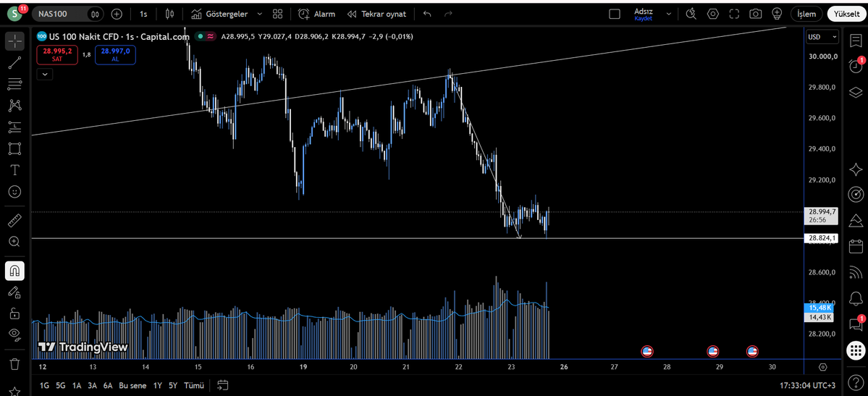Click the AL buy button 28.997,0
Viewport: 868px width, 396px height.
115,54
